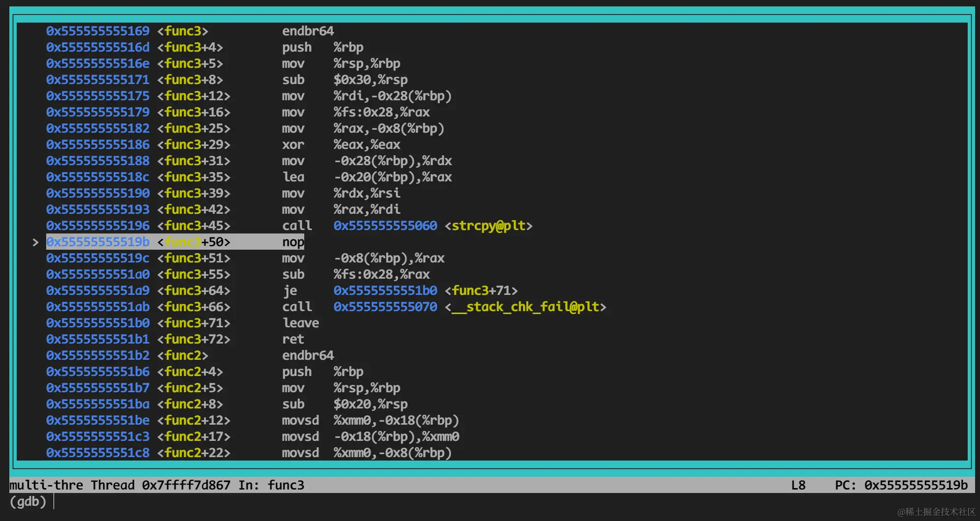This screenshot has height=521, width=980.
Task: Click the <func2> function label
Action: tap(183, 355)
